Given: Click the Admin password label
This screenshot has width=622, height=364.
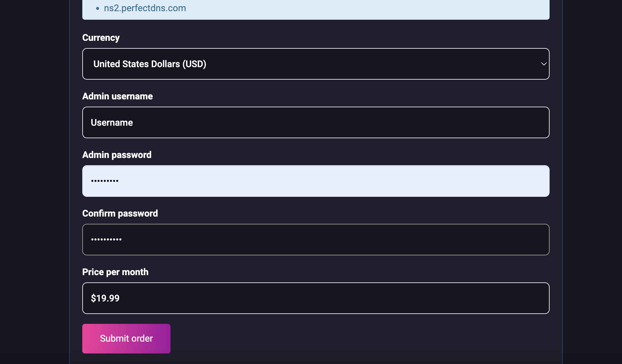Looking at the screenshot, I should coord(117,155).
